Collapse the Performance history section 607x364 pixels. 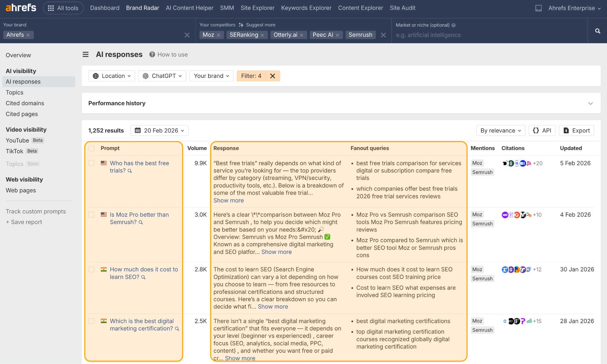pyautogui.click(x=590, y=103)
